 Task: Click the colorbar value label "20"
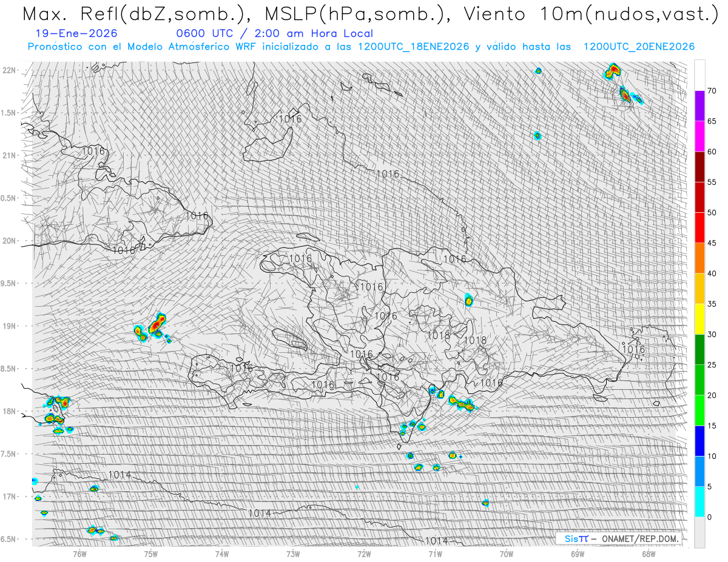point(712,395)
